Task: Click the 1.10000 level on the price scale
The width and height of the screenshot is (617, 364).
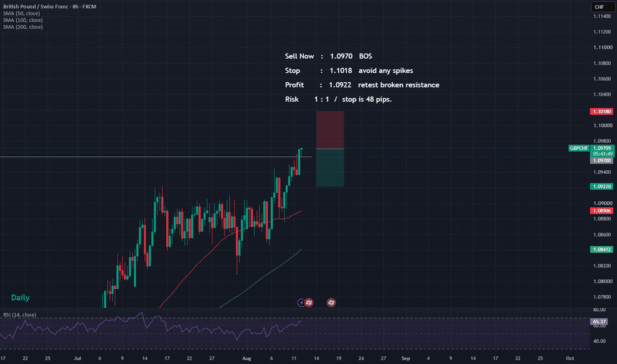Action: click(x=603, y=126)
